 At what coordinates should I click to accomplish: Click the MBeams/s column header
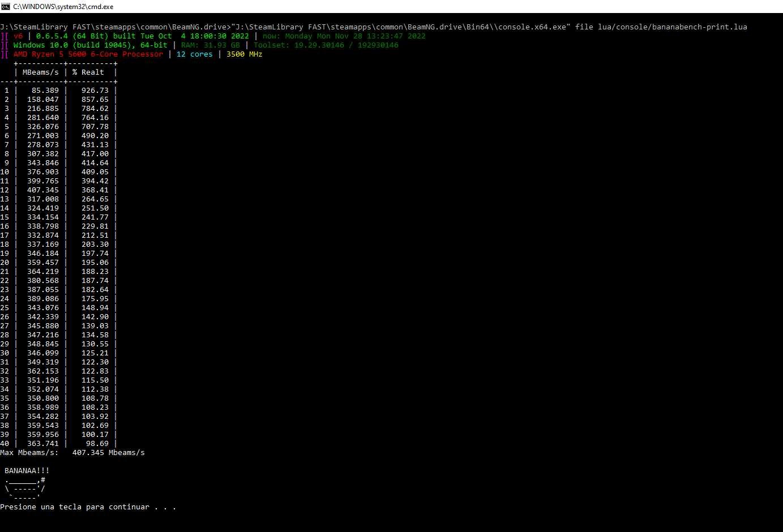click(x=41, y=72)
